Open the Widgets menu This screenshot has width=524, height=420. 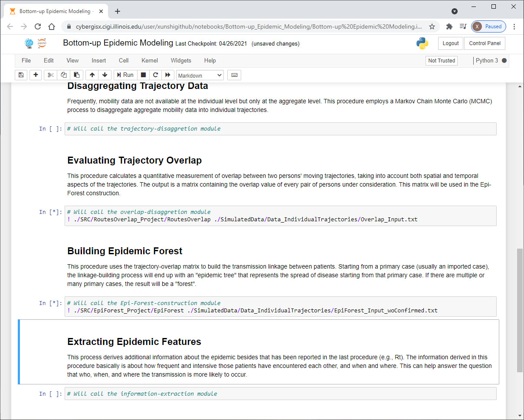181,61
